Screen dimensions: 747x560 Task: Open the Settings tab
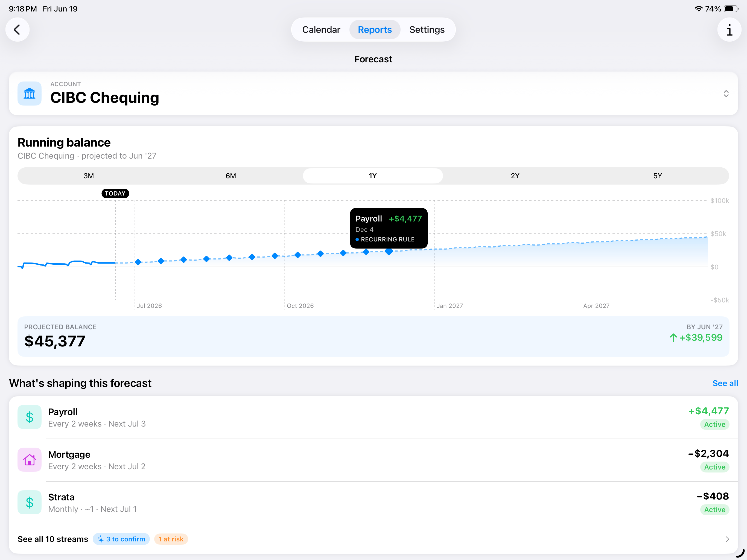[x=427, y=30]
